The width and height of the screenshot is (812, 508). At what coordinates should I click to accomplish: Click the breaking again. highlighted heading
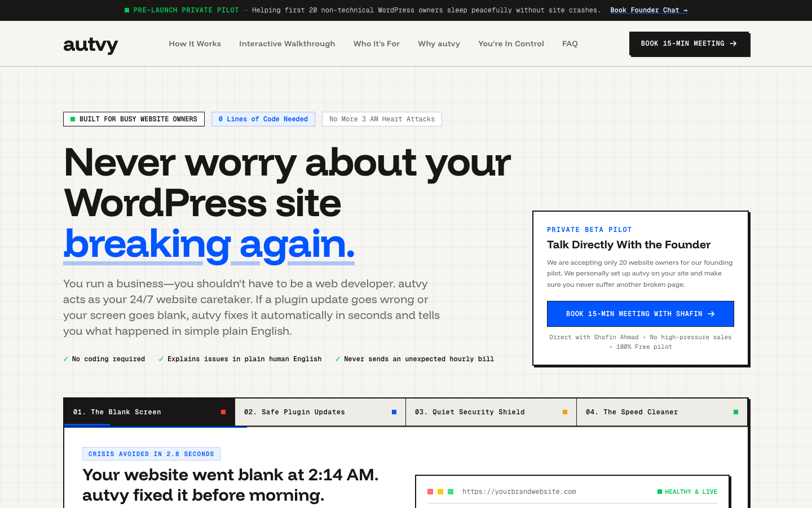tap(209, 244)
